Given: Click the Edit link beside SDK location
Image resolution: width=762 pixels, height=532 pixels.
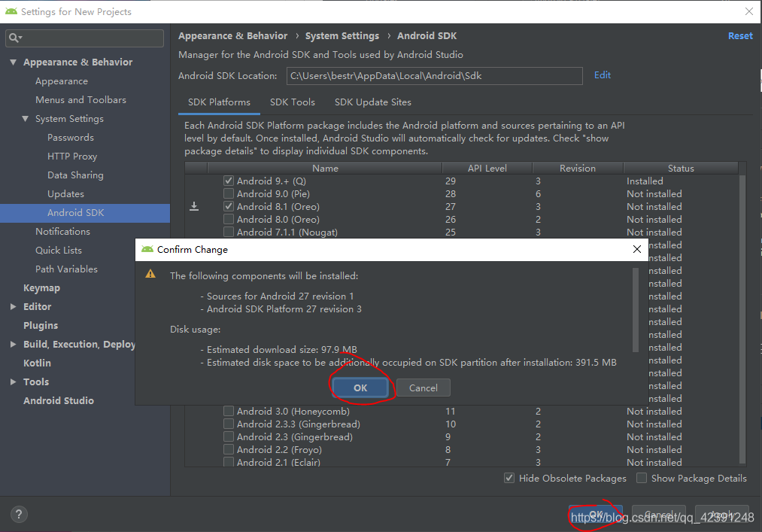Looking at the screenshot, I should point(601,76).
